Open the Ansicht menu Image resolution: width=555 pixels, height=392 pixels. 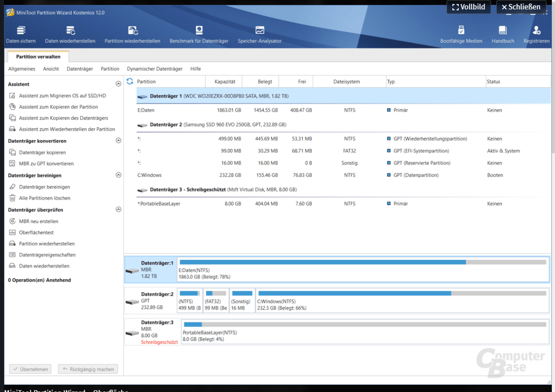51,69
